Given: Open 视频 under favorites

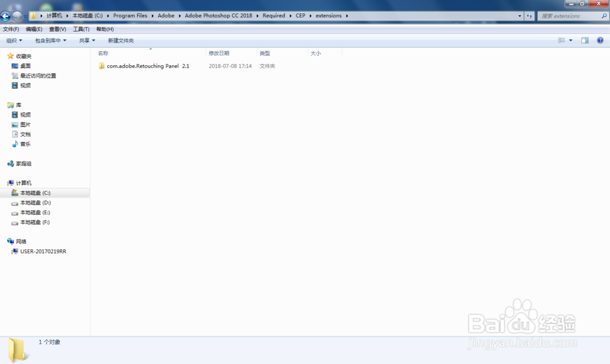Looking at the screenshot, I should [25, 85].
